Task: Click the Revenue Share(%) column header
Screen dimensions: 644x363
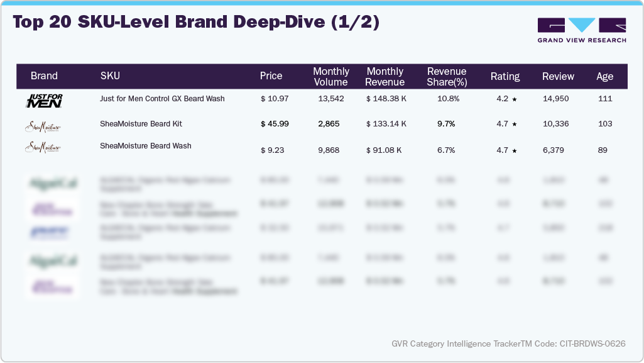Action: pyautogui.click(x=447, y=77)
